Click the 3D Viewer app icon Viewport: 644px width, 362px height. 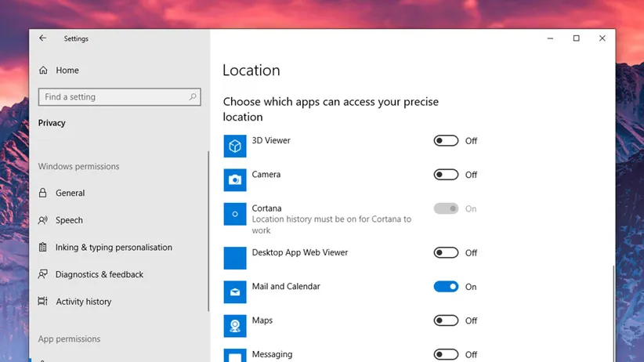(x=235, y=146)
